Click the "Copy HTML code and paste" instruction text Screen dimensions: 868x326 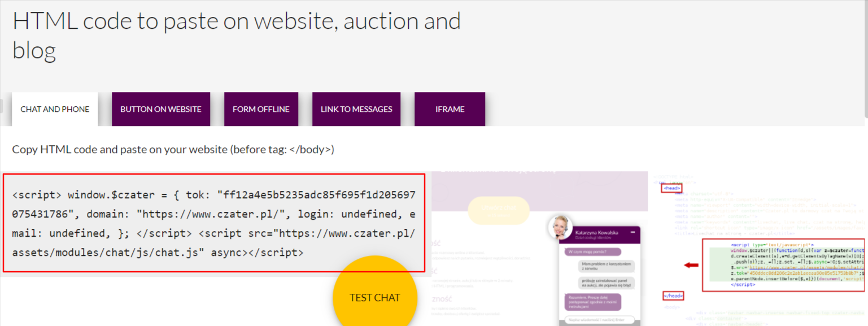coord(173,150)
